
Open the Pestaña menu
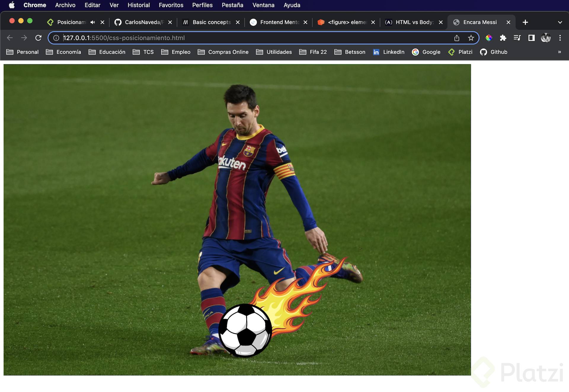(x=232, y=5)
